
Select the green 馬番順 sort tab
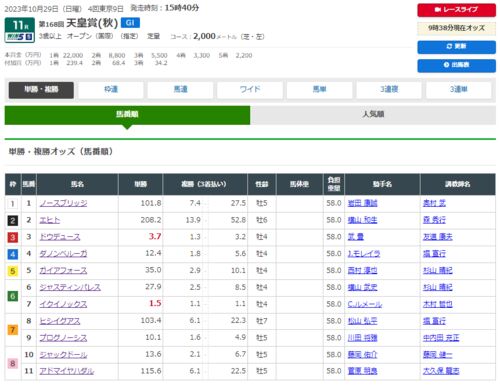tap(127, 115)
